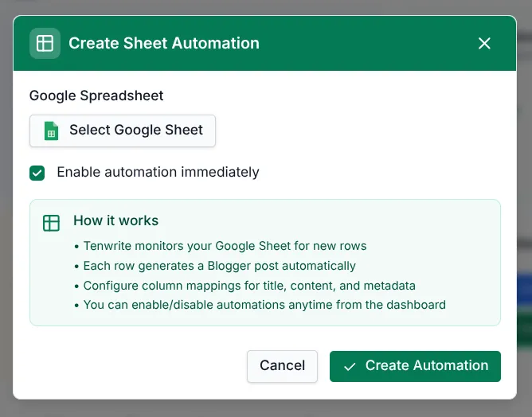Screen dimensions: 532x417
Task: Click the How it works heading
Action: pyautogui.click(x=116, y=220)
